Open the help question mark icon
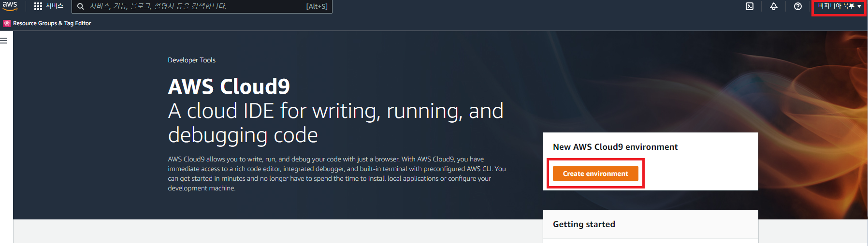This screenshot has height=246, width=868. [x=798, y=6]
